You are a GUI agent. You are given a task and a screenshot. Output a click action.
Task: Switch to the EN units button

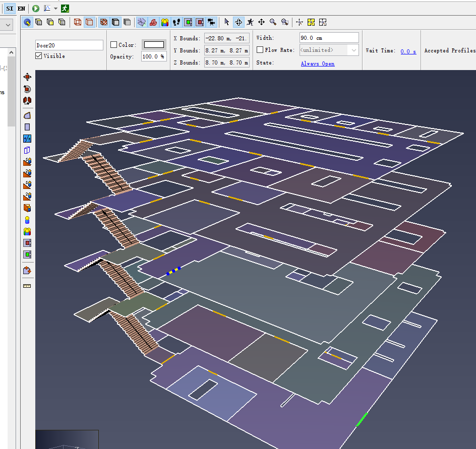point(21,9)
